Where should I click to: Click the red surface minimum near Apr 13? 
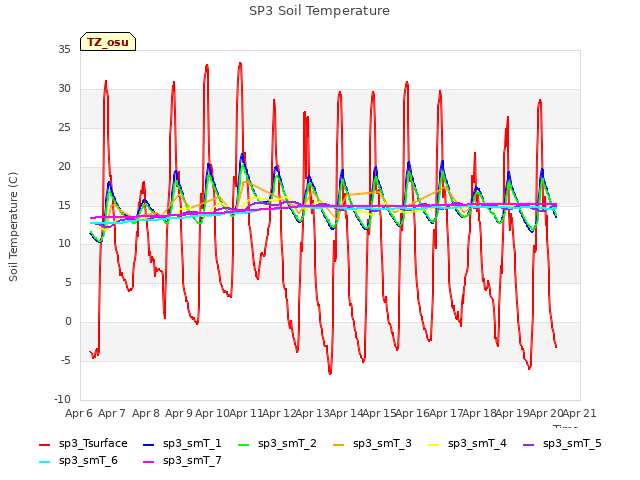pos(330,373)
